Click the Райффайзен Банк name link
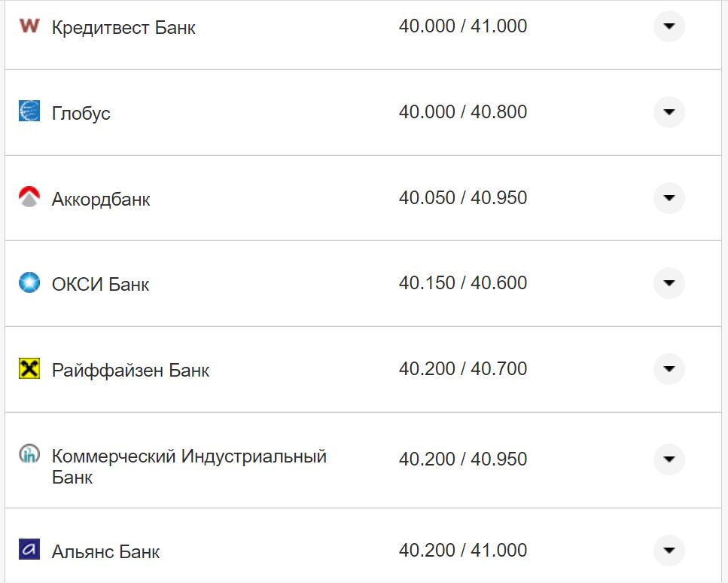 129,369
